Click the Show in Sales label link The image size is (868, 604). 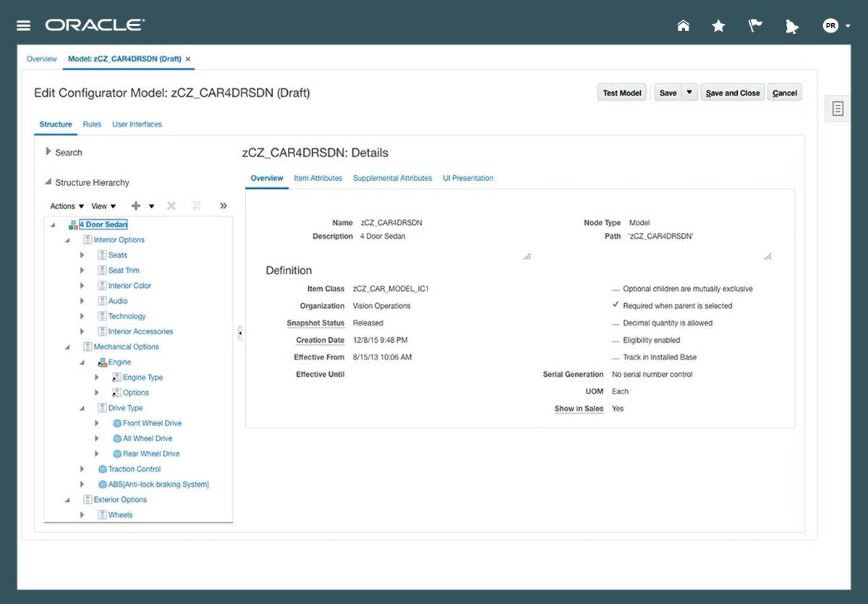(x=579, y=409)
